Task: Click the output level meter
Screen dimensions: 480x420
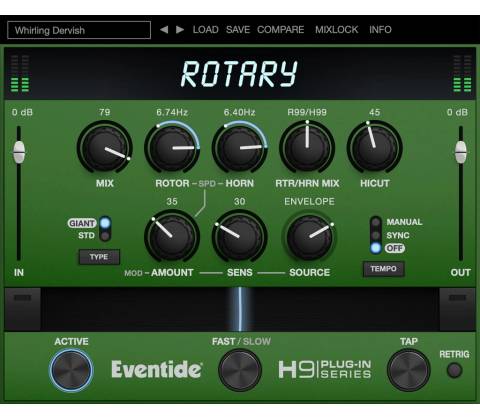Action: 462,73
